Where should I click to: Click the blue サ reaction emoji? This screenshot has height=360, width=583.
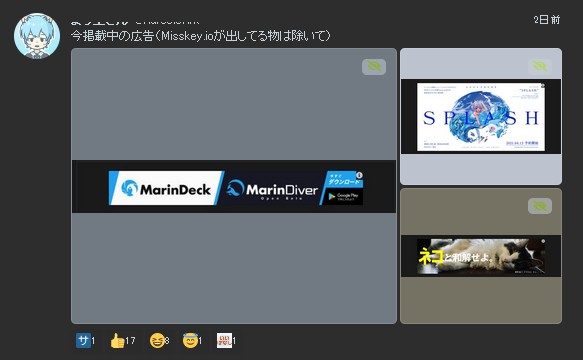(x=86, y=340)
